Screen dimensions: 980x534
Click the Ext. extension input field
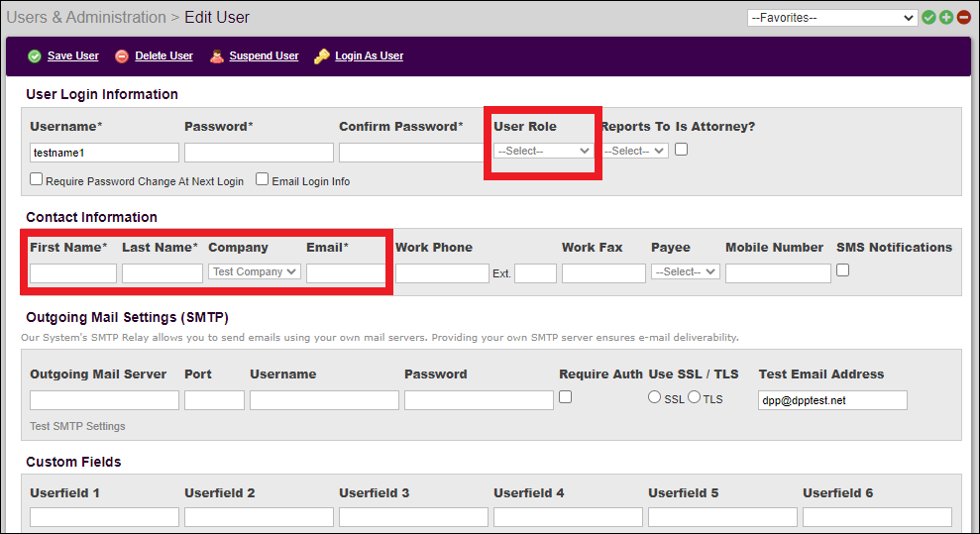tap(536, 273)
